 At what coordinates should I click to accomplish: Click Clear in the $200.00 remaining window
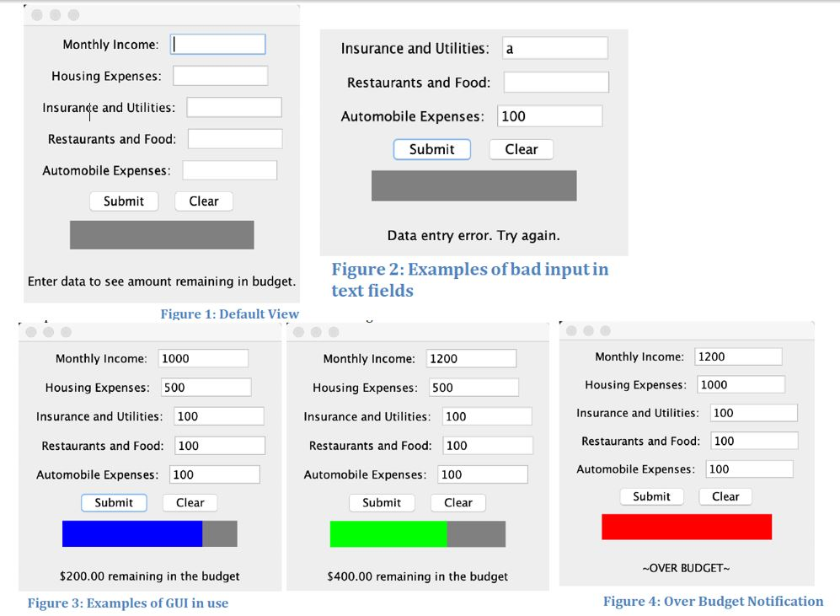click(190, 502)
